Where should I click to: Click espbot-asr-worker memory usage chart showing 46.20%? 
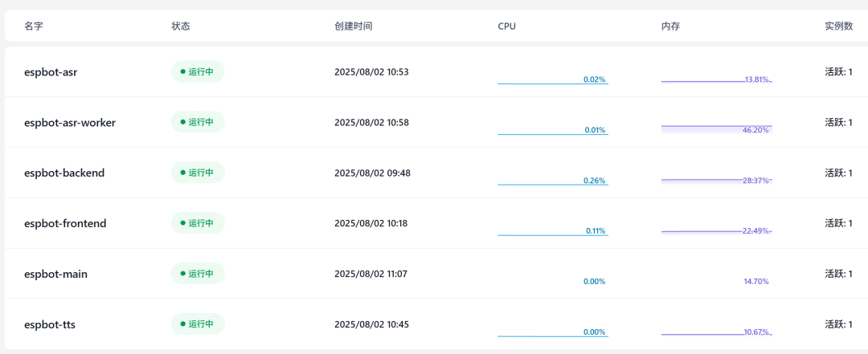[x=716, y=127]
